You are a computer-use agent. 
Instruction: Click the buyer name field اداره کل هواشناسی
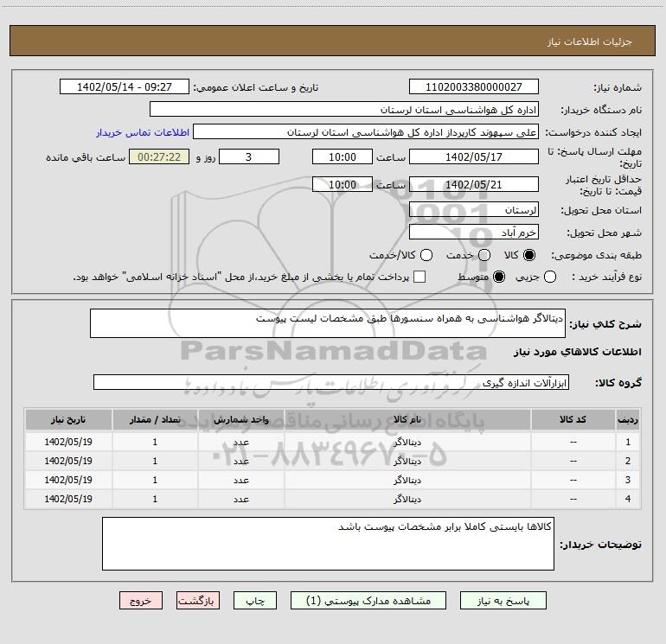[x=344, y=110]
